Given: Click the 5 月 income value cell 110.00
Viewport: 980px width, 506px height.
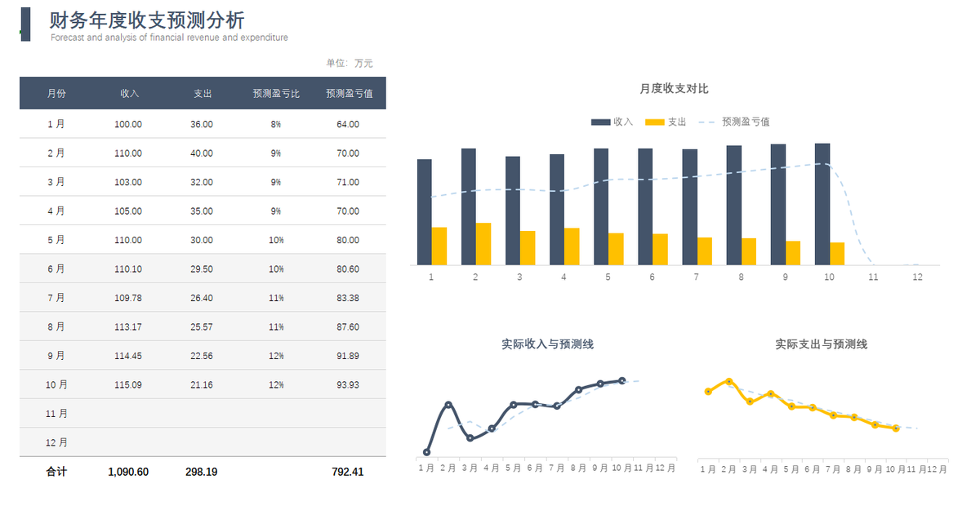Looking at the screenshot, I should (x=128, y=240).
